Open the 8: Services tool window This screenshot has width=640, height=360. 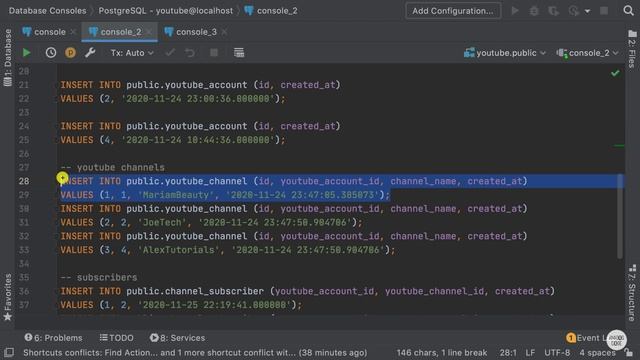pos(177,338)
